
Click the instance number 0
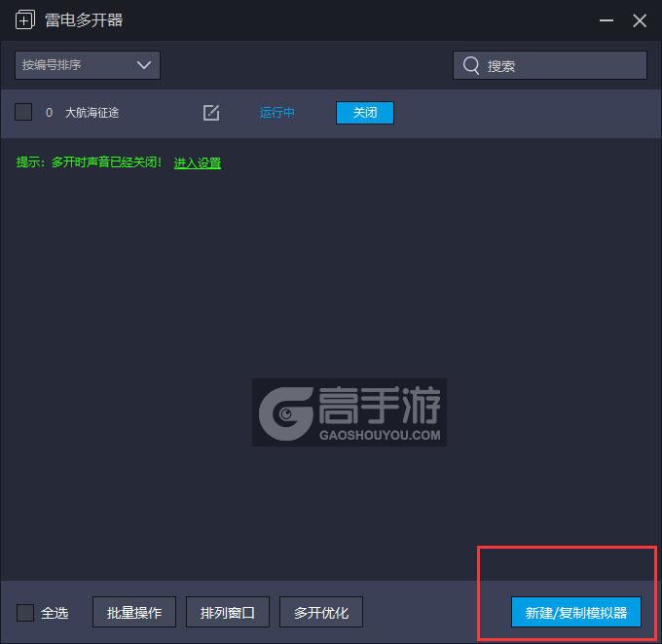[x=49, y=113]
